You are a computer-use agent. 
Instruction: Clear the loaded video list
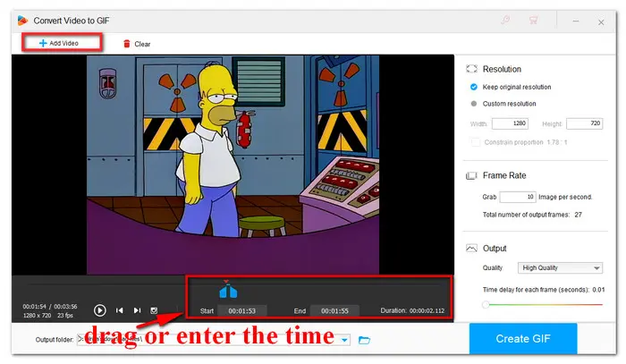[x=137, y=44]
